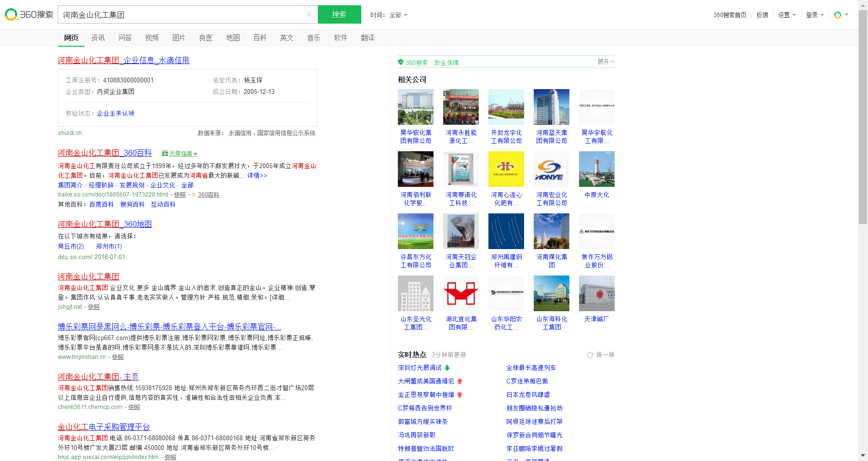Click the 山东圣光化工集团 placeholder building thumbnail
Screen dimensions: 868x461
click(416, 293)
